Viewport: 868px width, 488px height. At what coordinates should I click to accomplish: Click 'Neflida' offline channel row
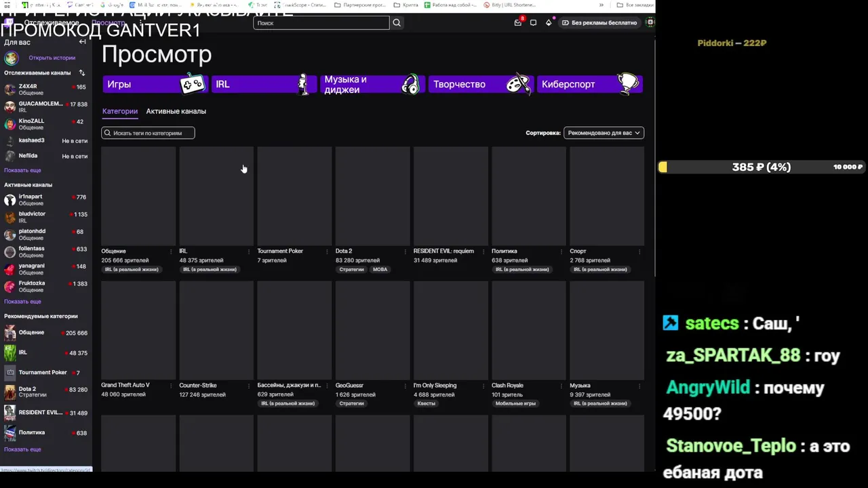[46, 156]
